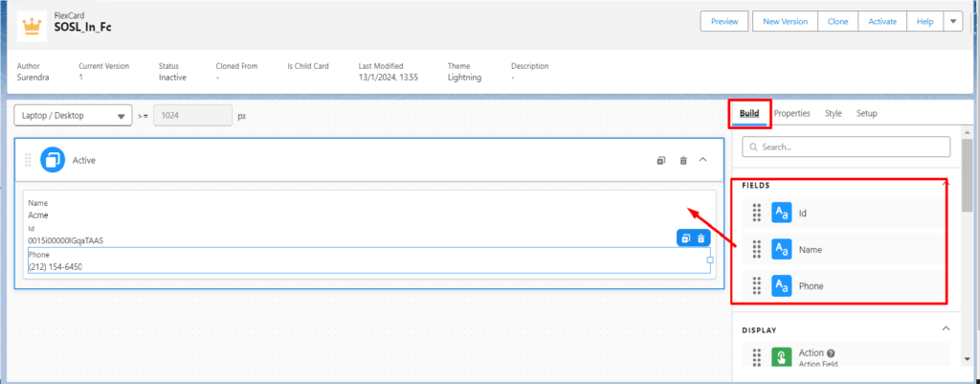Select the Phone field text icon
This screenshot has width=980, height=384.
(x=781, y=285)
